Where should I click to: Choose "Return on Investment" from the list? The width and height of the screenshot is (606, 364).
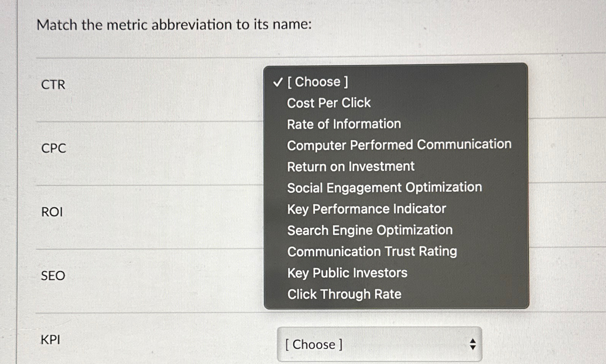pyautogui.click(x=350, y=166)
